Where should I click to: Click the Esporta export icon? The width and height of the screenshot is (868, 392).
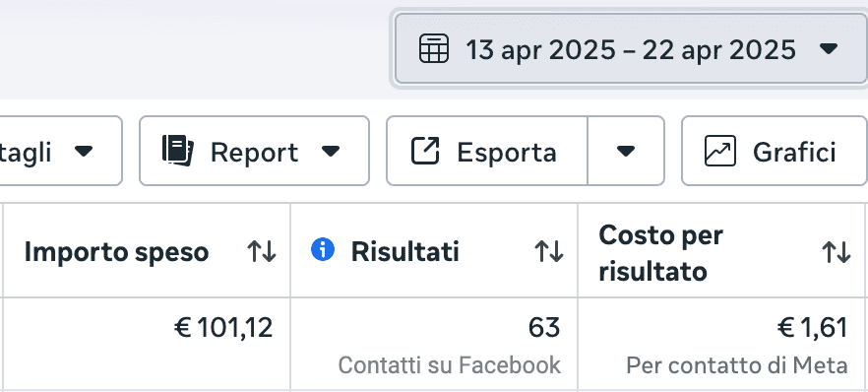[425, 151]
